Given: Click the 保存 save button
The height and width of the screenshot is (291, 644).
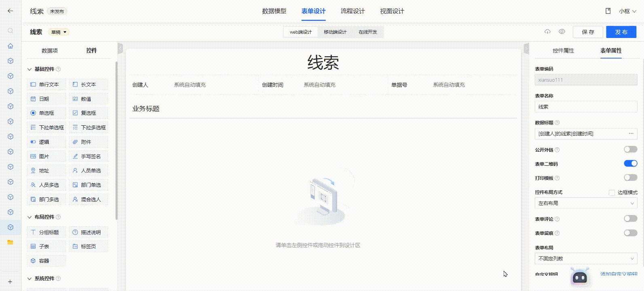Looking at the screenshot, I should pyautogui.click(x=588, y=32).
